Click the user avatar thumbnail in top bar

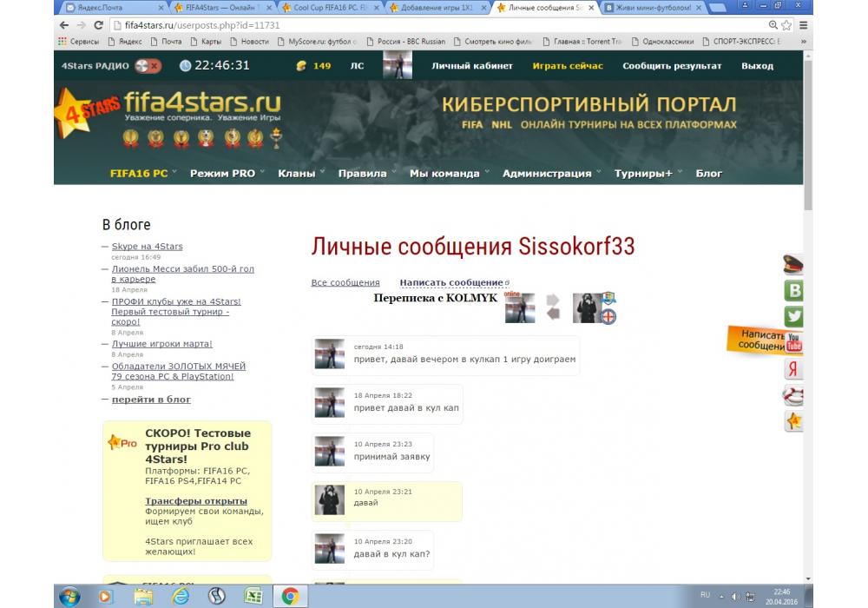(x=398, y=66)
